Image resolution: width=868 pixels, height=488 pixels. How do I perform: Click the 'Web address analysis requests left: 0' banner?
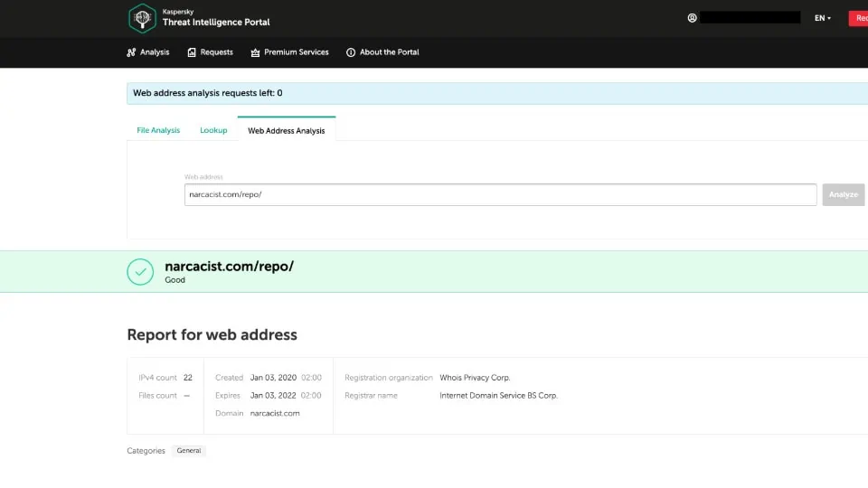click(x=497, y=93)
